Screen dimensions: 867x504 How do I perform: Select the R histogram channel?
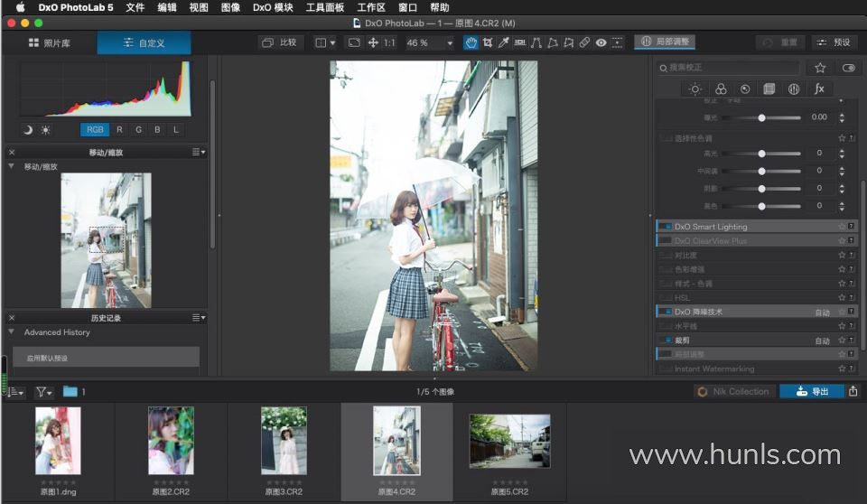coord(119,129)
